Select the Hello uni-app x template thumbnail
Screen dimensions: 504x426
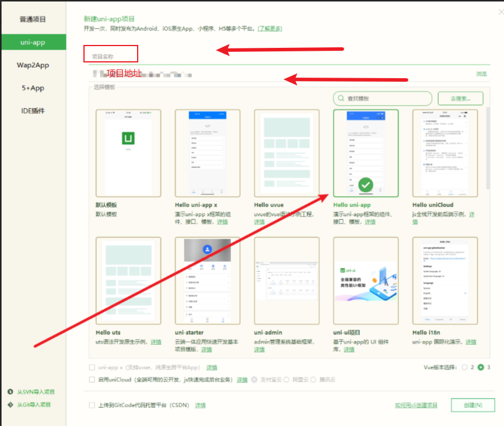point(207,153)
